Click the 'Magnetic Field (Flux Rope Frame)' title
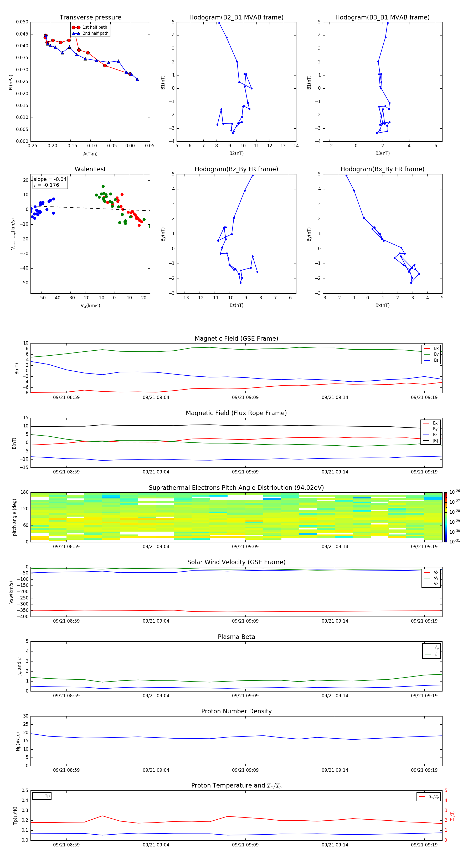This screenshot has height=868, width=473. coord(236,413)
